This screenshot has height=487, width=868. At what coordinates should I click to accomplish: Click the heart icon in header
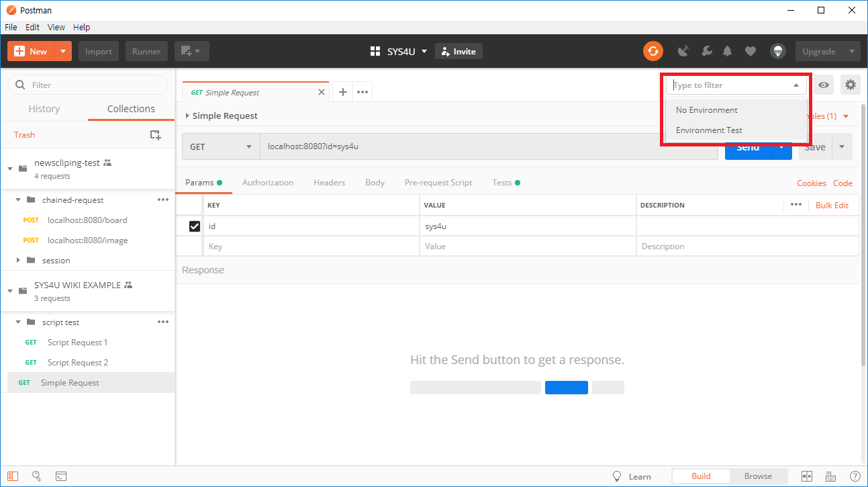(x=751, y=51)
